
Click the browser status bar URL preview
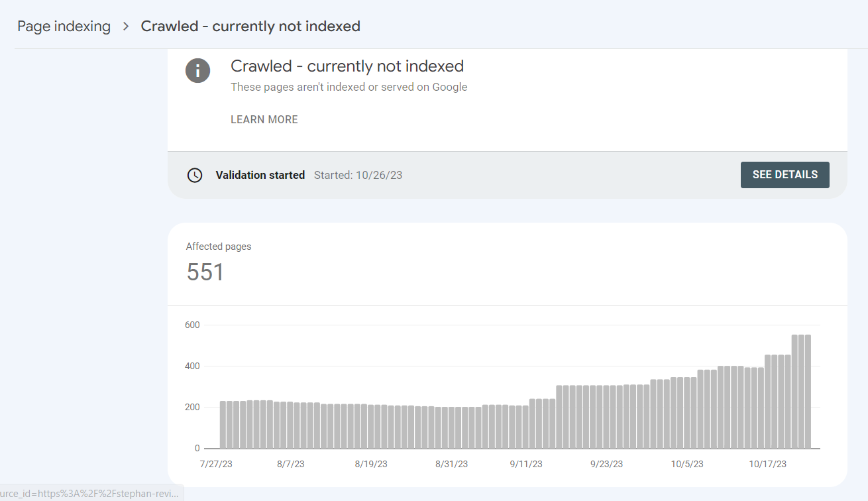90,493
